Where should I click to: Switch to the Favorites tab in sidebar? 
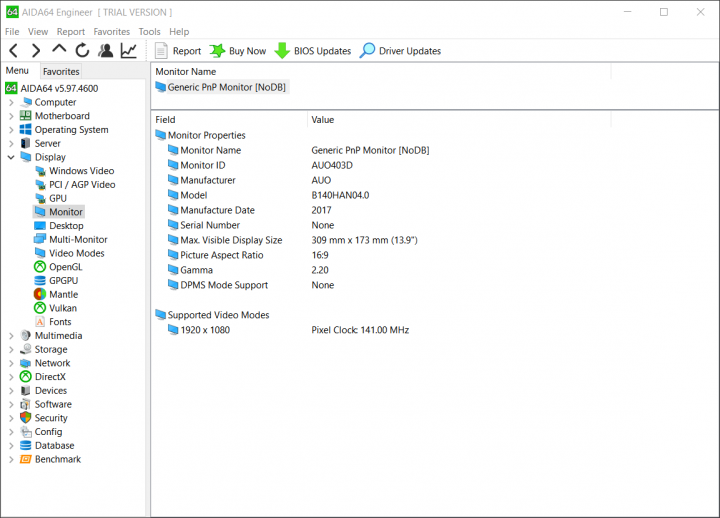coord(61,71)
